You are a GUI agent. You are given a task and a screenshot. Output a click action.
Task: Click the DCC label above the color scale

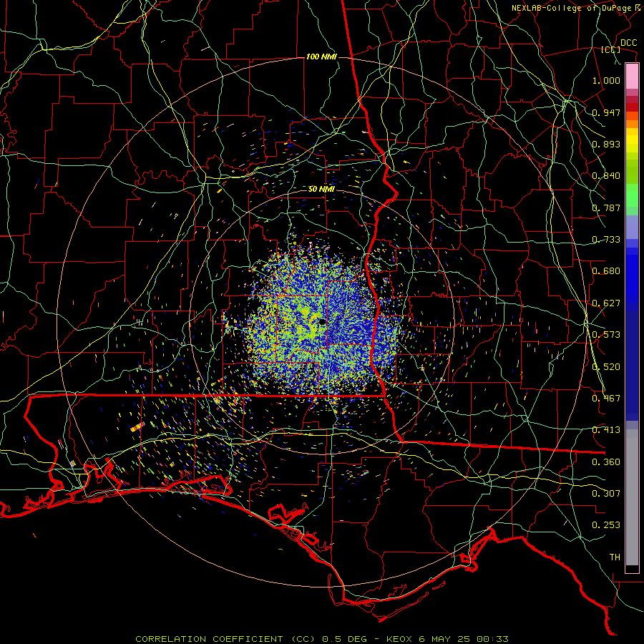point(629,43)
